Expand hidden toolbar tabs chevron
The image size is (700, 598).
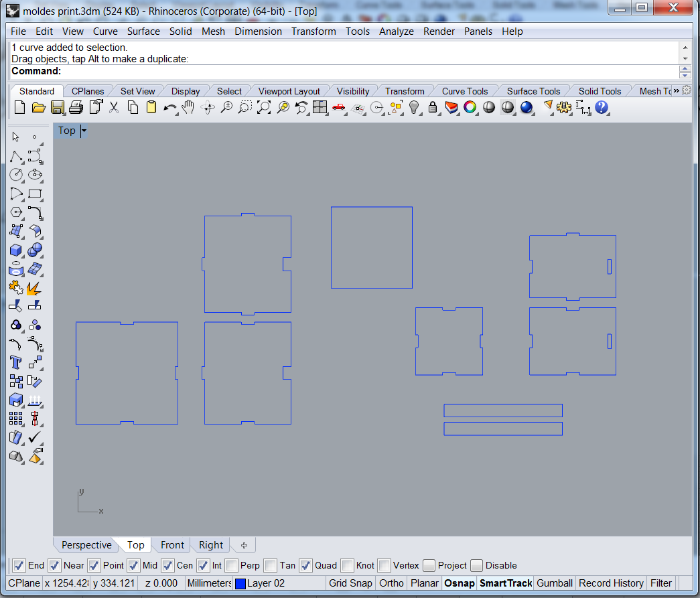point(677,91)
